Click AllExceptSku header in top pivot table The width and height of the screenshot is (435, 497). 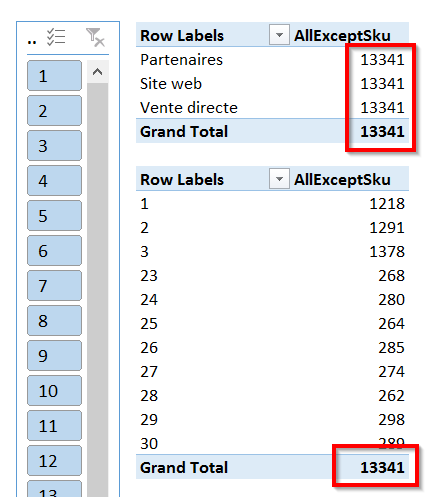(x=342, y=36)
